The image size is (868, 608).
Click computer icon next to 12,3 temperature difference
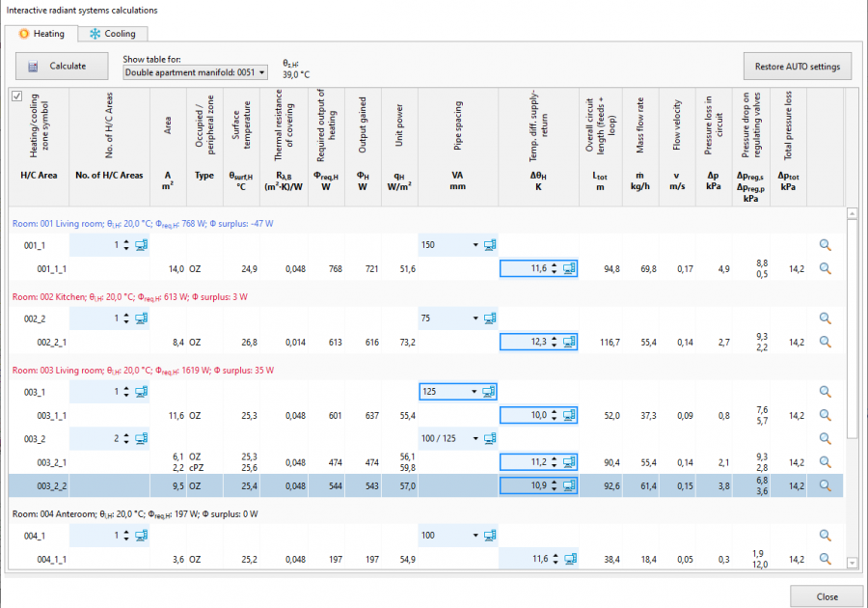point(568,342)
